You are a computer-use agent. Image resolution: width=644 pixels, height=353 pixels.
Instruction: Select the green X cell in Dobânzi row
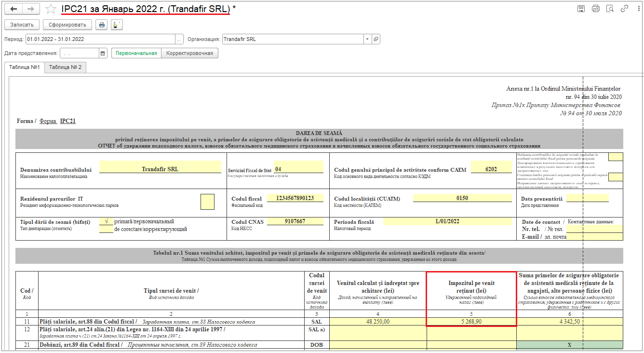click(x=569, y=345)
